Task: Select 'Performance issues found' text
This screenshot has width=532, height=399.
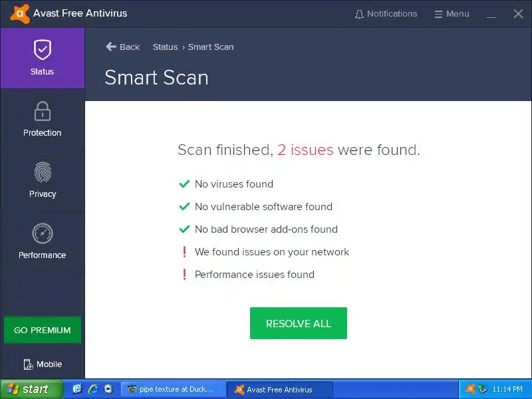Action: 255,275
